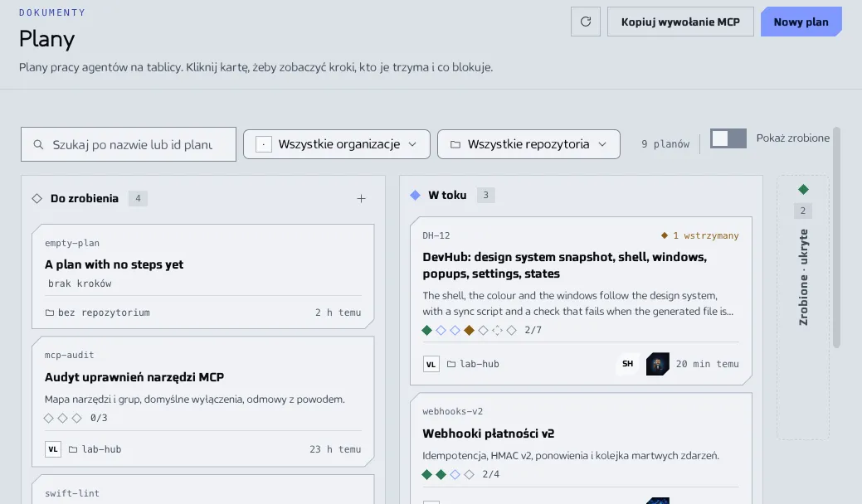
Task: Click the swift-lint plan id label
Action: point(72,493)
